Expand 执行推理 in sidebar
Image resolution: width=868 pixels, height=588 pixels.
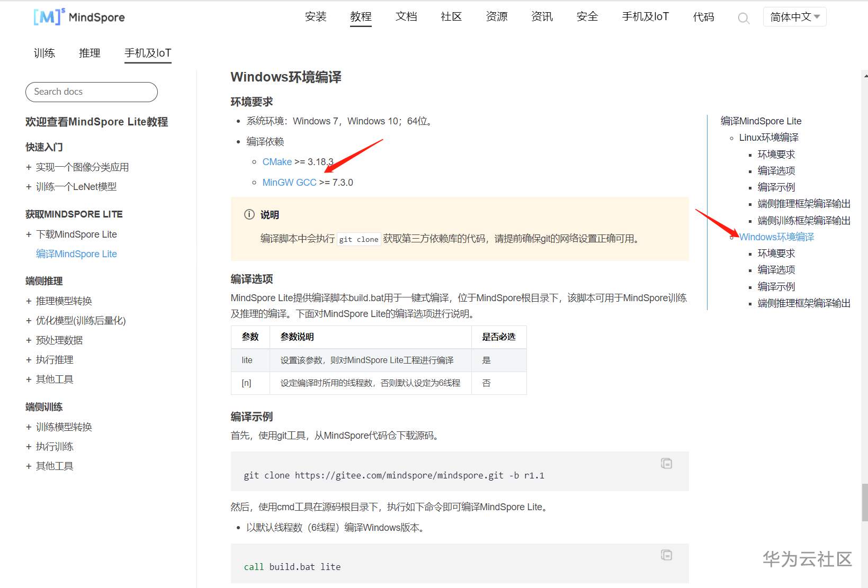[x=29, y=360]
